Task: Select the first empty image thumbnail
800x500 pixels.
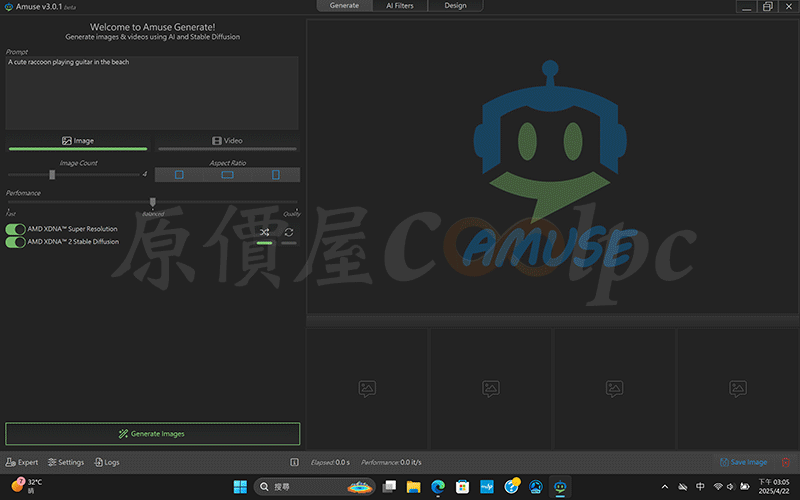Action: point(367,389)
